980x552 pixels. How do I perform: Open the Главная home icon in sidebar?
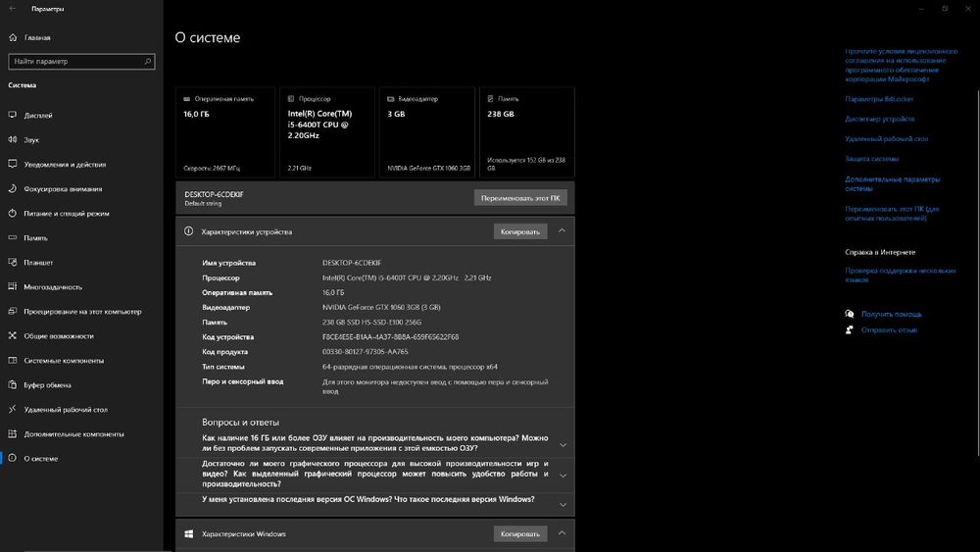pyautogui.click(x=13, y=37)
